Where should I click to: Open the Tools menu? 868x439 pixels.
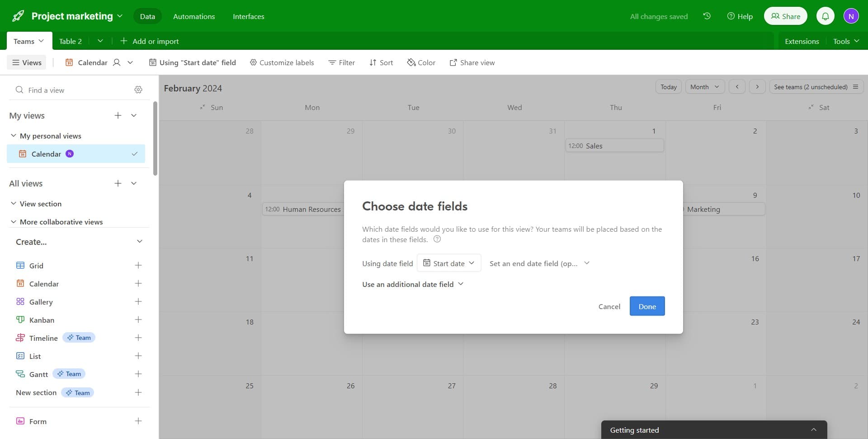[x=845, y=41]
